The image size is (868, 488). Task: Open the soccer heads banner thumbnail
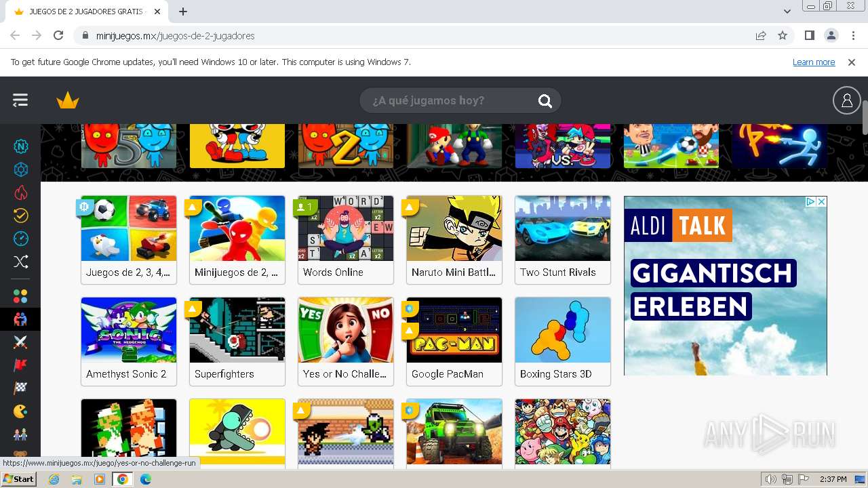[671, 146]
